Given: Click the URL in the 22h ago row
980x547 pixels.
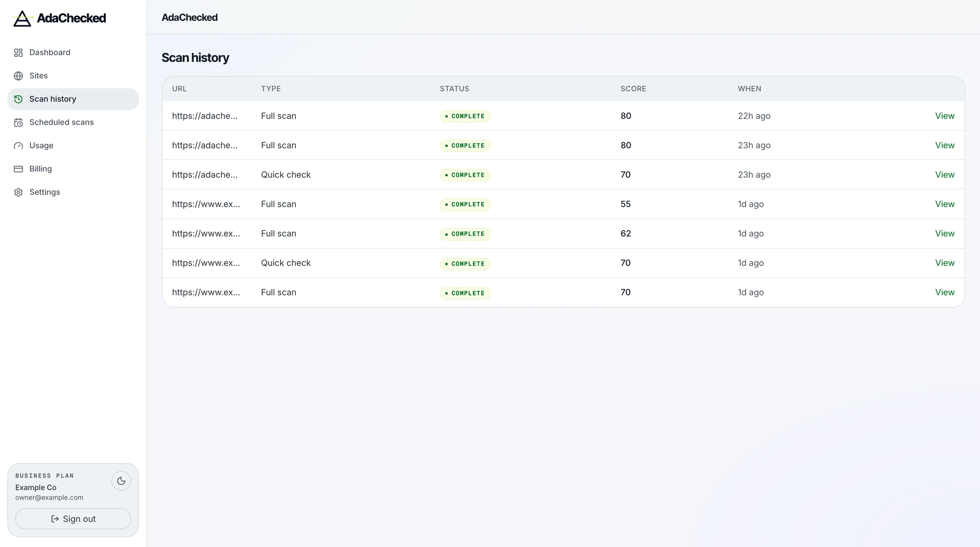Looking at the screenshot, I should 205,116.
